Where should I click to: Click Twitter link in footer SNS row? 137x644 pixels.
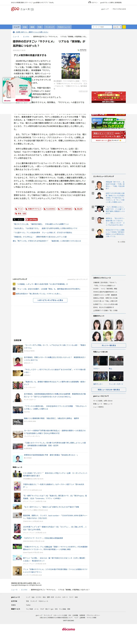click(x=28, y=605)
